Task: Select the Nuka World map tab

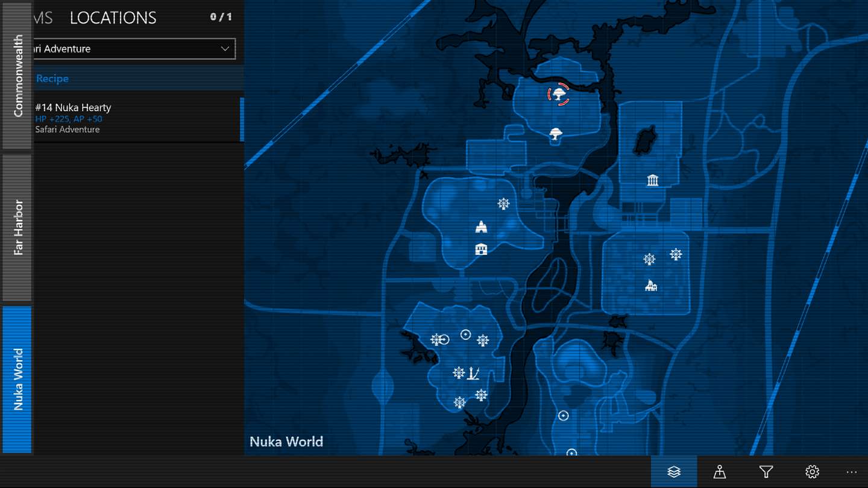Action: point(17,380)
